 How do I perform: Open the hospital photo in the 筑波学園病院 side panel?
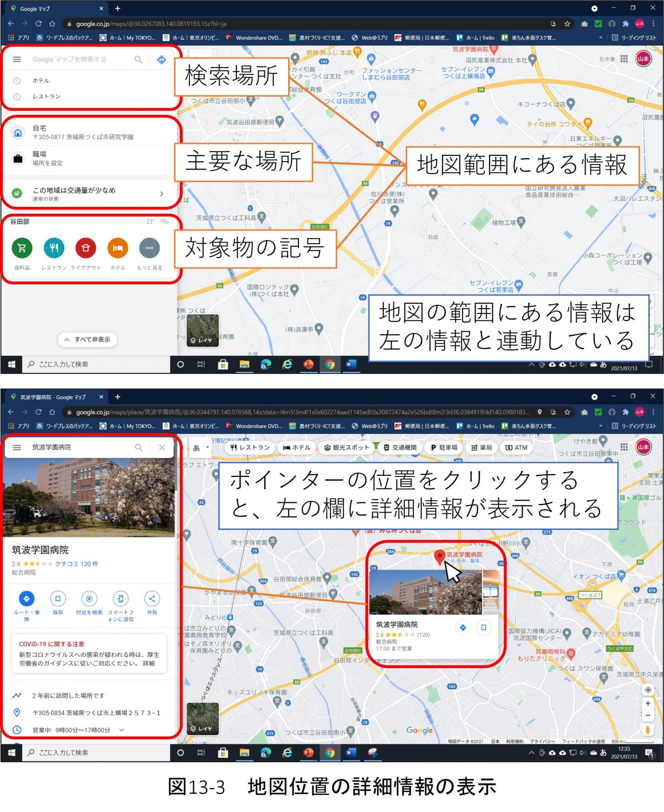[x=89, y=497]
